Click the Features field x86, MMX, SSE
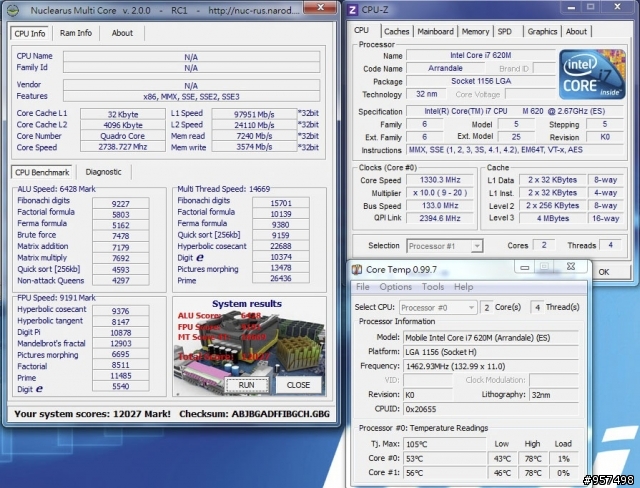640x488 pixels. (x=191, y=97)
